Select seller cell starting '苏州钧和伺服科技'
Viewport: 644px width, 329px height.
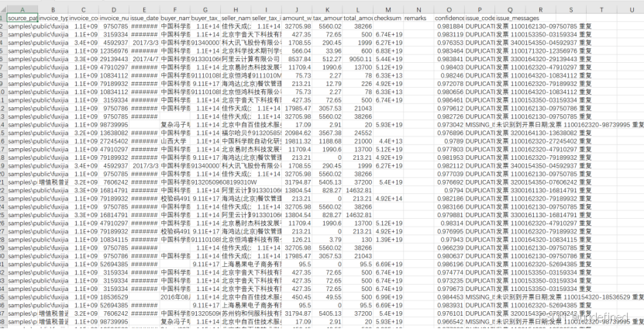pyautogui.click(x=251, y=313)
